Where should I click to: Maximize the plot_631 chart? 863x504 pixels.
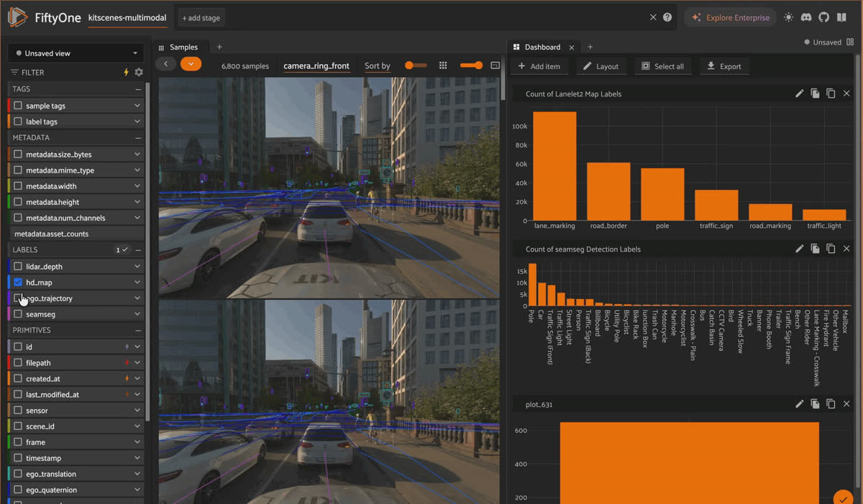pyautogui.click(x=831, y=404)
